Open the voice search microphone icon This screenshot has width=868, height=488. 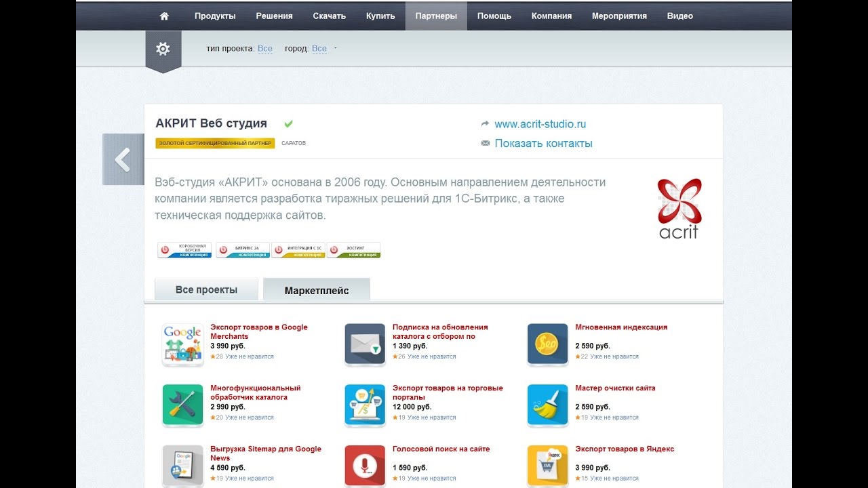pyautogui.click(x=365, y=466)
